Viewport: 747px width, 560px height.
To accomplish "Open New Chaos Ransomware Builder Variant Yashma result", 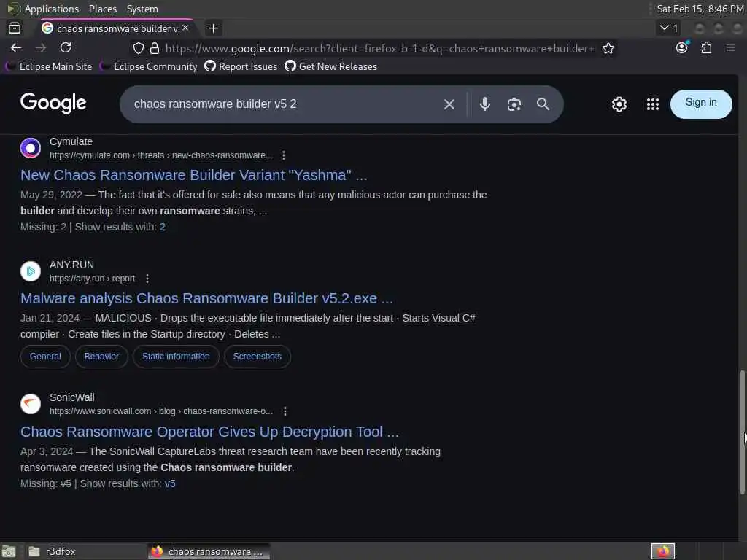I will click(x=194, y=175).
